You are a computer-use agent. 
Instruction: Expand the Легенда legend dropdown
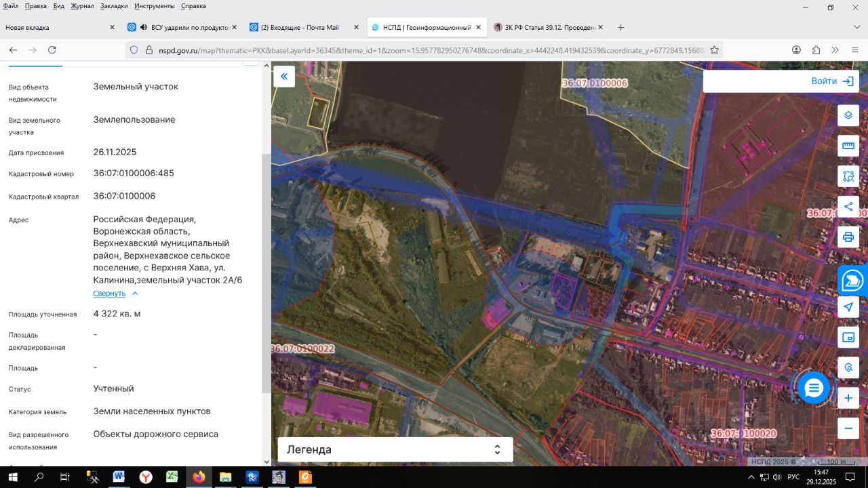(x=395, y=449)
